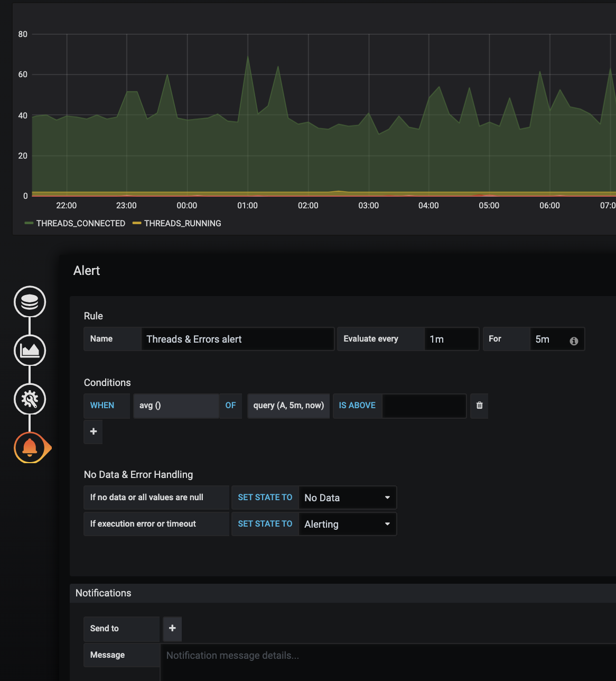The image size is (616, 681).
Task: Open the no-data state dropdown
Action: (x=348, y=498)
